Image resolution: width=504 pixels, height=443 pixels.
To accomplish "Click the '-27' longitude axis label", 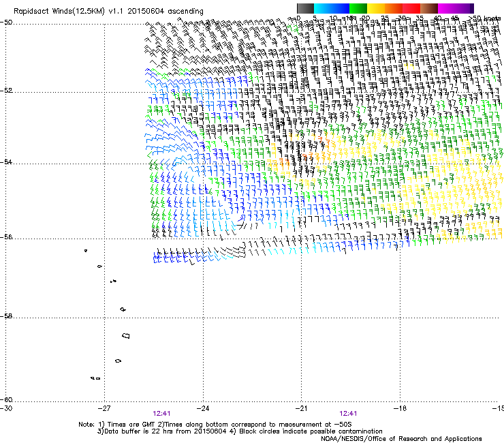I will pos(104,408).
